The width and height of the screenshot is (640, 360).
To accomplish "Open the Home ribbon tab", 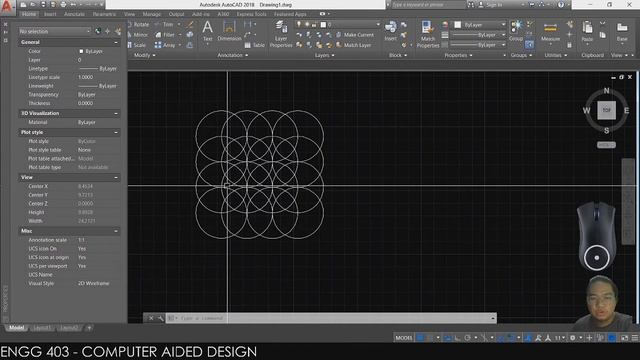I will (29, 14).
